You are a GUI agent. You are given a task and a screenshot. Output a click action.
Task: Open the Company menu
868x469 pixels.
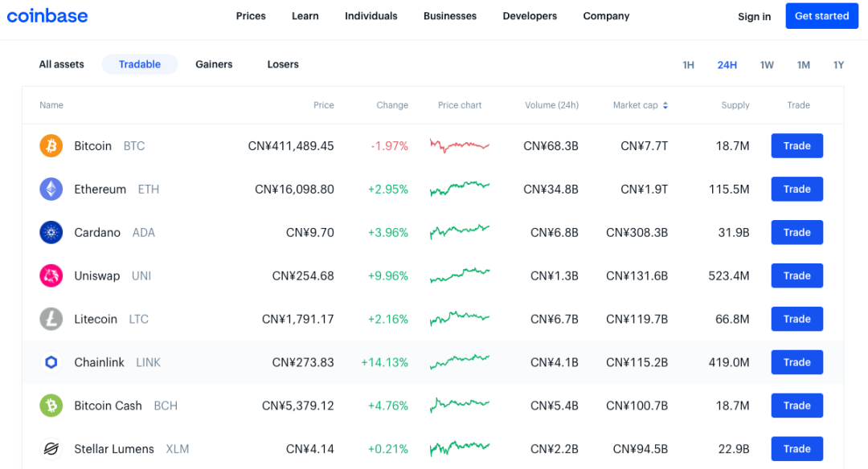(x=606, y=16)
